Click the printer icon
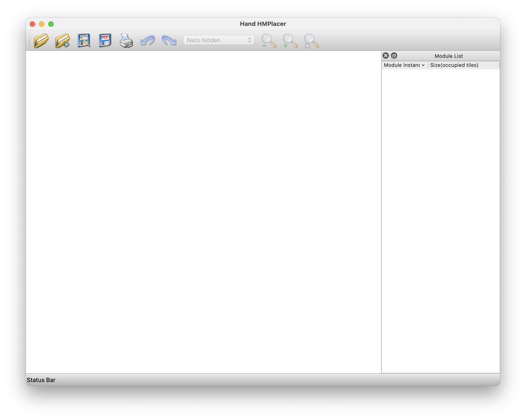Screen dimensions: 526x420 (126, 40)
